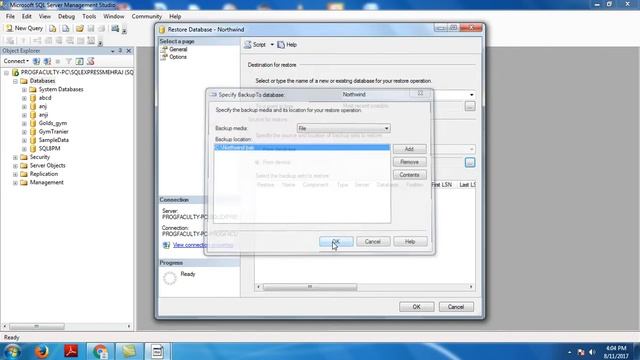
Task: Open the Tools menu
Action: [x=89, y=16]
